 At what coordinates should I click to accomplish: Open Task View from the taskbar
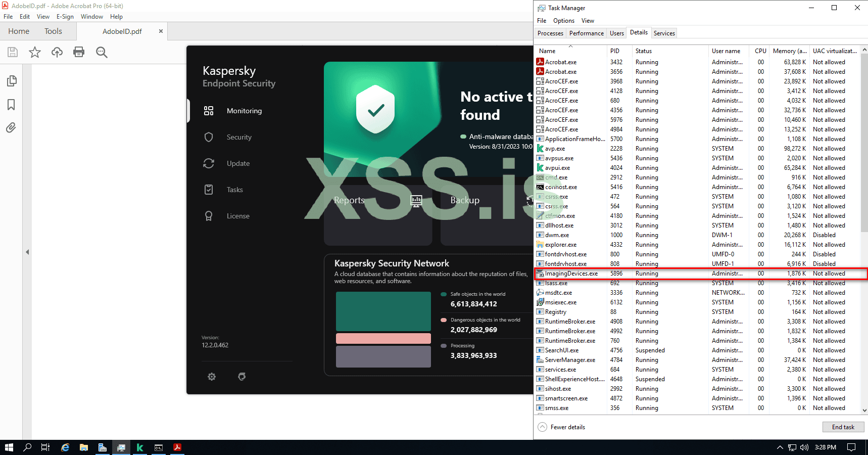pos(45,447)
